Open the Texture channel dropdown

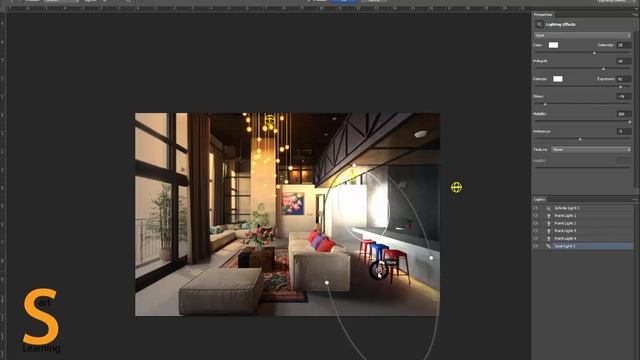591,149
